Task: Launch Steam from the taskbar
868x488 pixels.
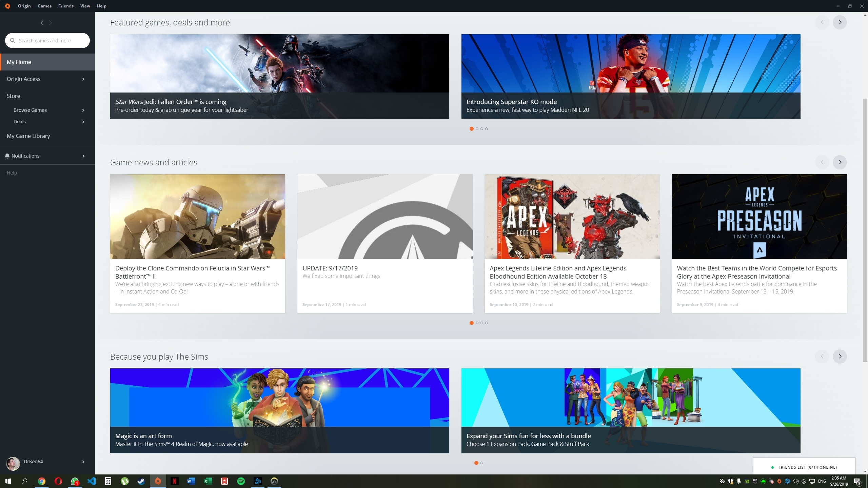Action: tap(141, 481)
